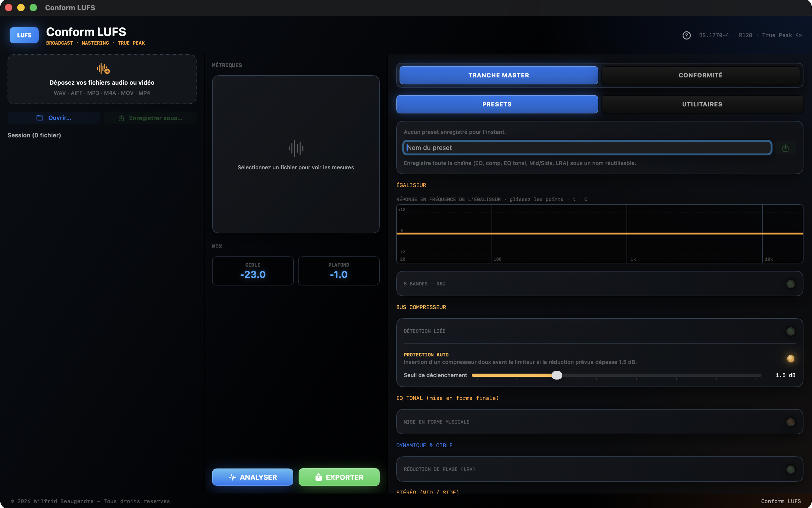Click the DYNAMIQUE & CIBLE heading

[424, 446]
